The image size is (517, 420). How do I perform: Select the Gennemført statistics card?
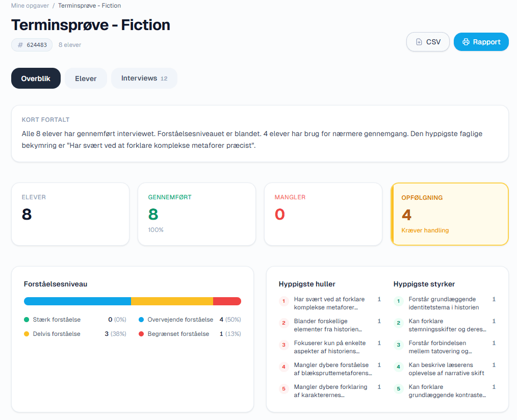tap(197, 214)
